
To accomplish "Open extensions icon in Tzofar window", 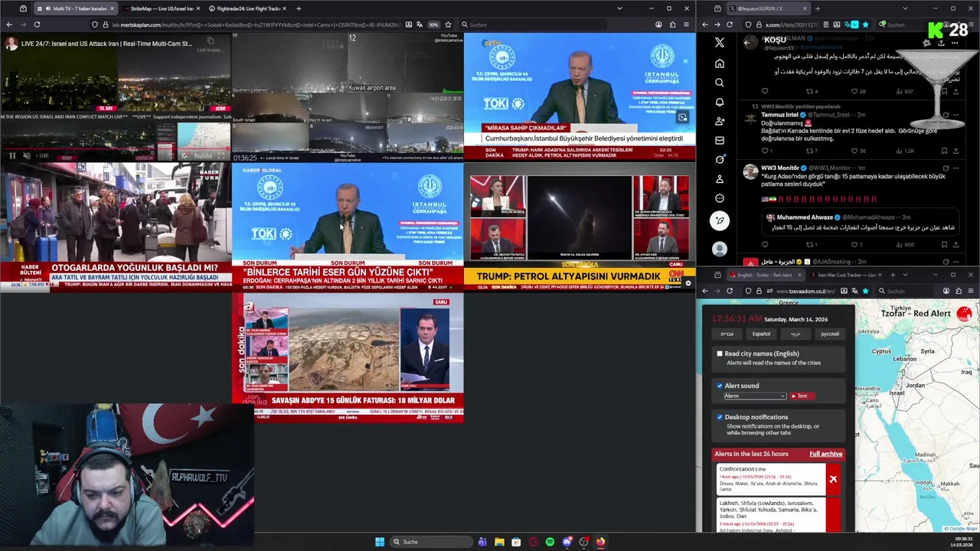I will [959, 291].
